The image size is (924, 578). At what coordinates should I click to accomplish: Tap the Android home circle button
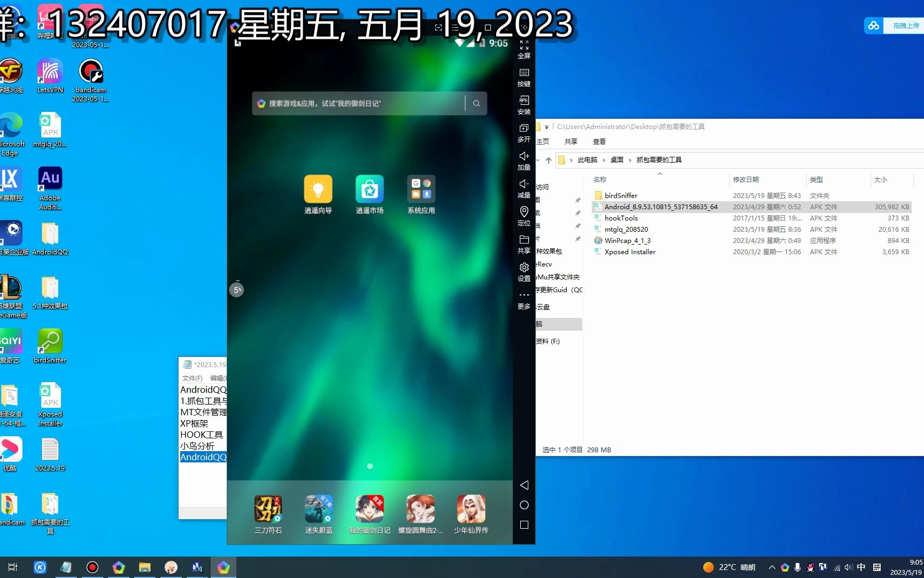524,505
